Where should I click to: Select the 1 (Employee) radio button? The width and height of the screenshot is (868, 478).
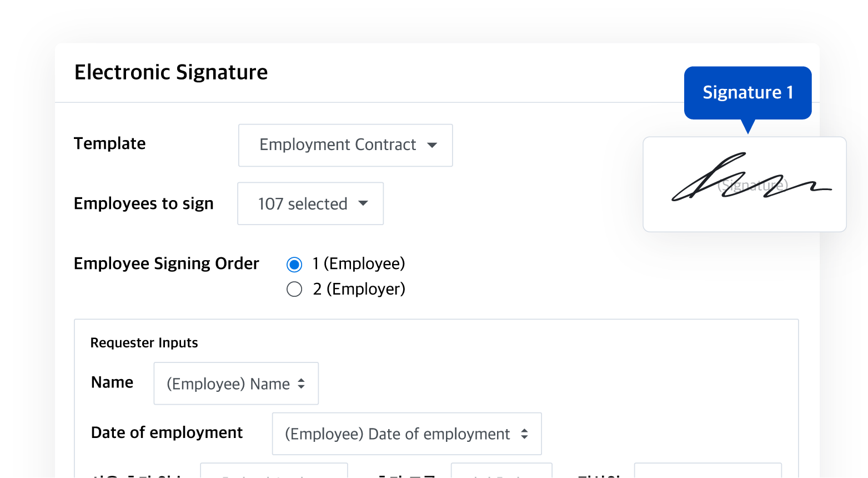[x=294, y=265]
